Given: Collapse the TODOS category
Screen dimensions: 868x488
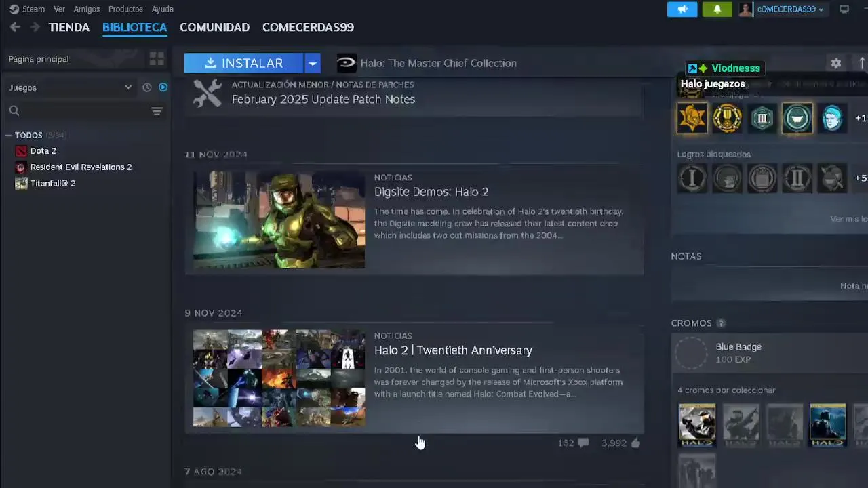Looking at the screenshot, I should 8,135.
